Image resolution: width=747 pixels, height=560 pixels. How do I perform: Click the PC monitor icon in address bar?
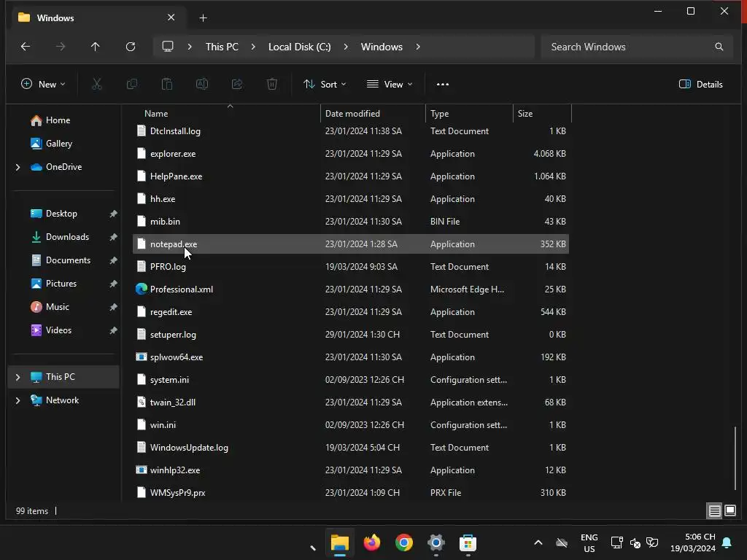[168, 47]
